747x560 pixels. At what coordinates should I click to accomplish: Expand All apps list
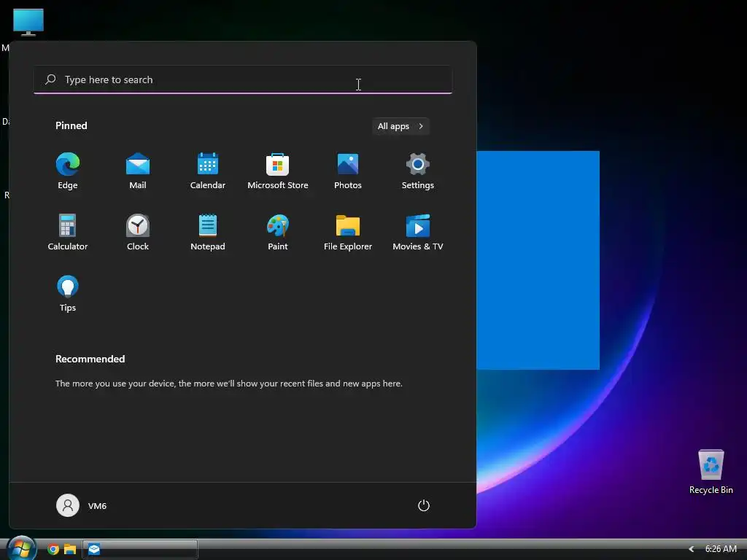(x=400, y=126)
